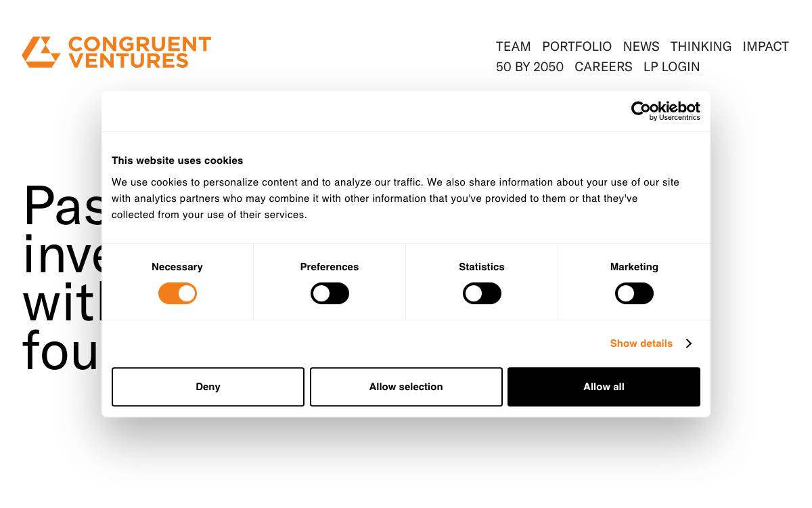Click the Allow all button
The width and height of the screenshot is (812, 508).
604,387
